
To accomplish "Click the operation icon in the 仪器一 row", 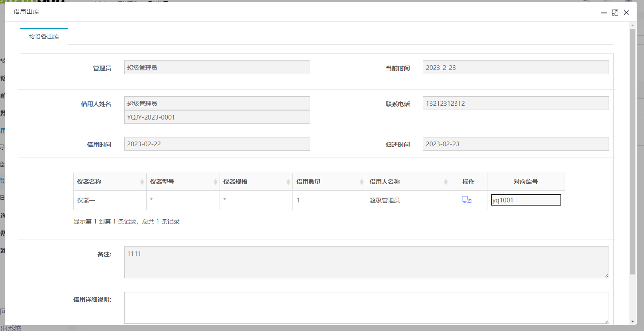I will [466, 200].
